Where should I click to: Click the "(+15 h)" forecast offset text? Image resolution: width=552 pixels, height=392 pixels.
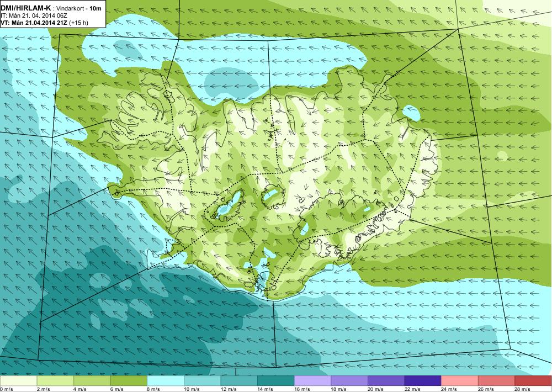click(79, 23)
